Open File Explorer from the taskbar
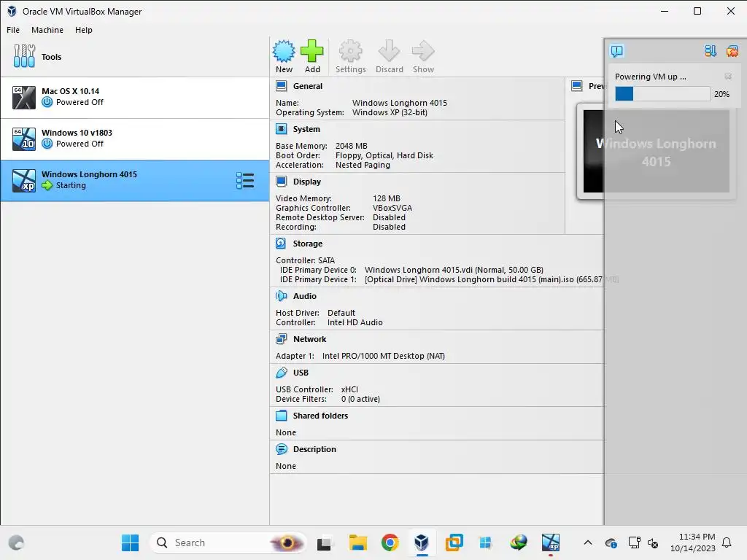This screenshot has height=560, width=747. click(357, 542)
